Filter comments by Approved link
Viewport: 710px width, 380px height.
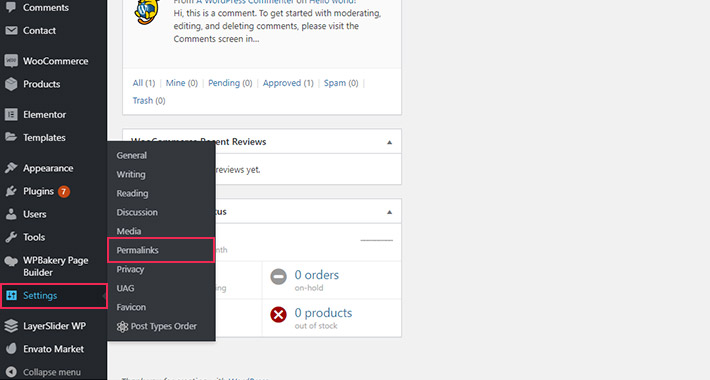(282, 83)
